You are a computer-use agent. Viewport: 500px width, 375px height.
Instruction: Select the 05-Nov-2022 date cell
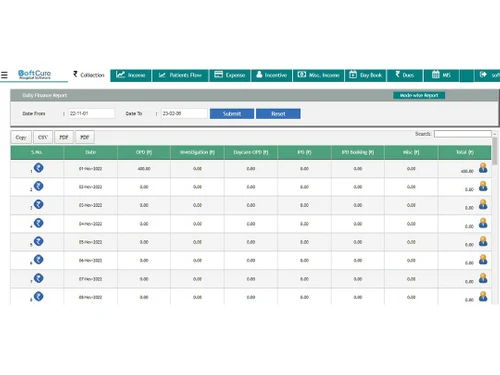90,242
